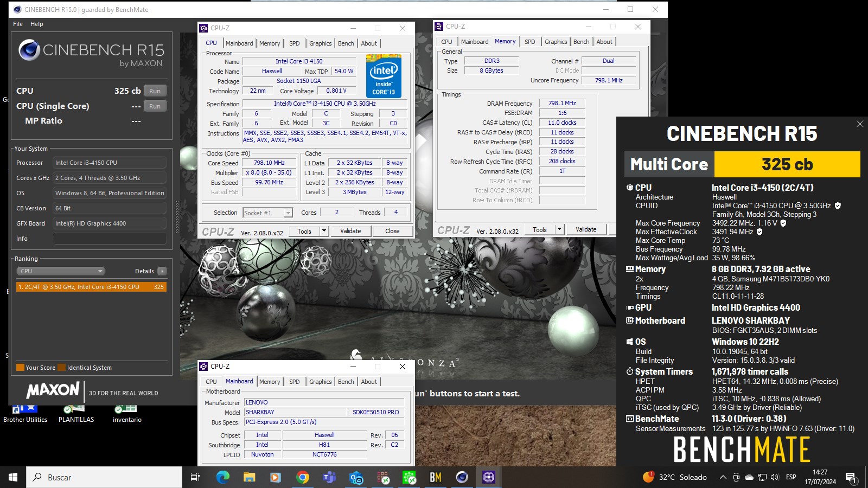This screenshot has width=868, height=488.
Task: Switch to CPU-Z taskbar icon
Action: (x=489, y=477)
